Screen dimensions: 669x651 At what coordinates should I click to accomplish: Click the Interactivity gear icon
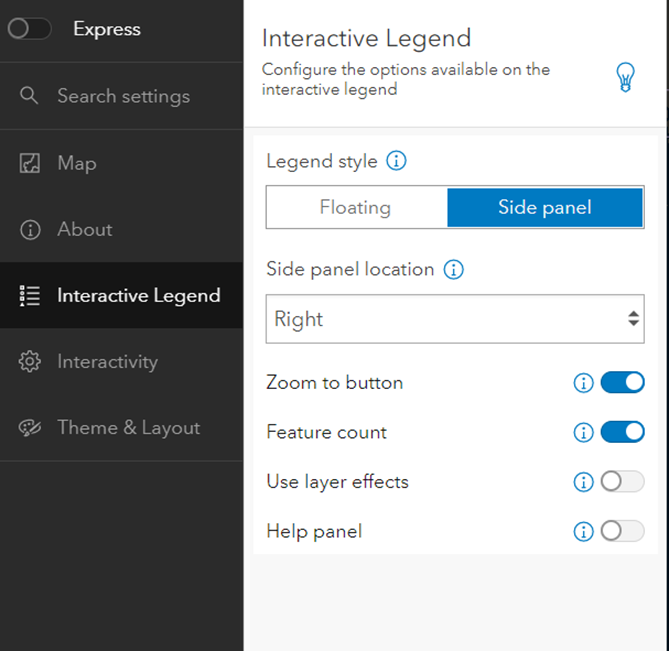pyautogui.click(x=30, y=362)
